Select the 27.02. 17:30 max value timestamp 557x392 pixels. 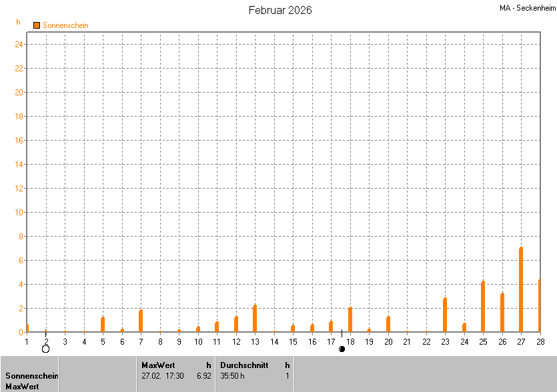pos(163,375)
